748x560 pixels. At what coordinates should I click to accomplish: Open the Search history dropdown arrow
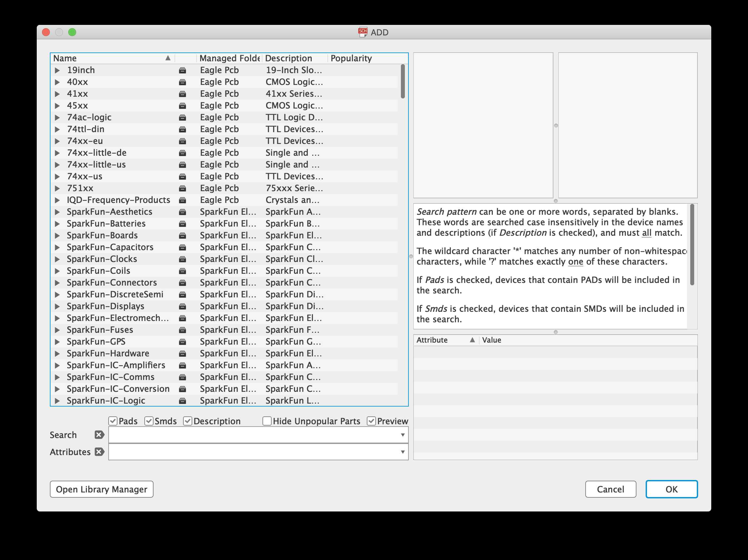(403, 435)
